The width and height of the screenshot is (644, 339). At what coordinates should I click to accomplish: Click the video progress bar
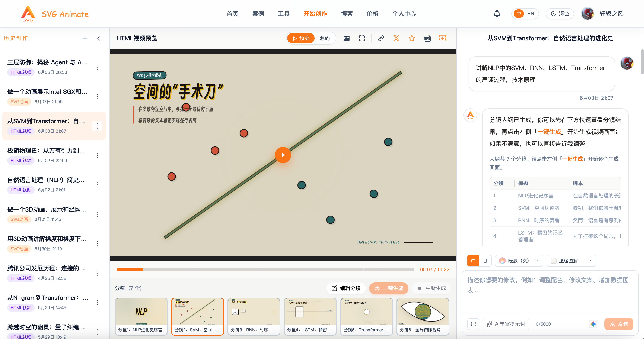(x=265, y=269)
